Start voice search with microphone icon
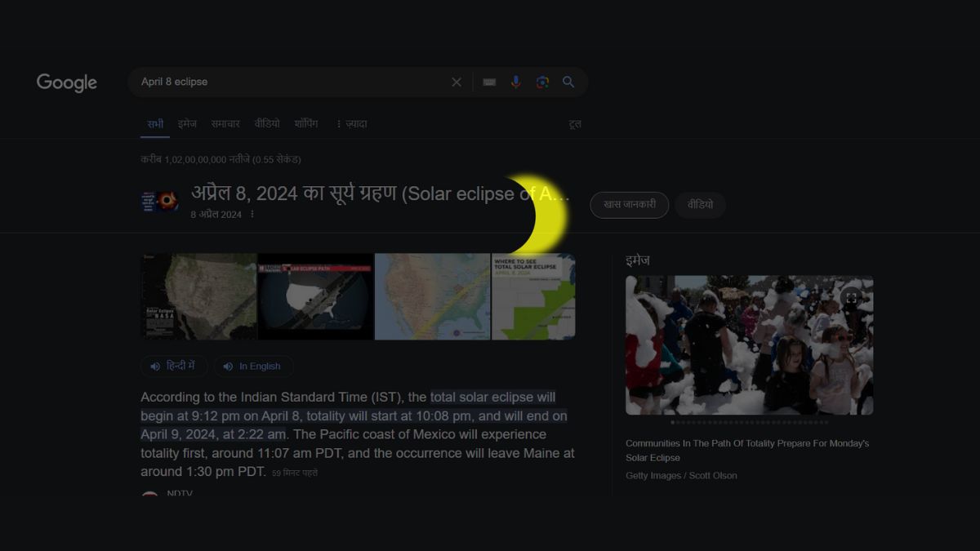The image size is (980, 551). [515, 82]
